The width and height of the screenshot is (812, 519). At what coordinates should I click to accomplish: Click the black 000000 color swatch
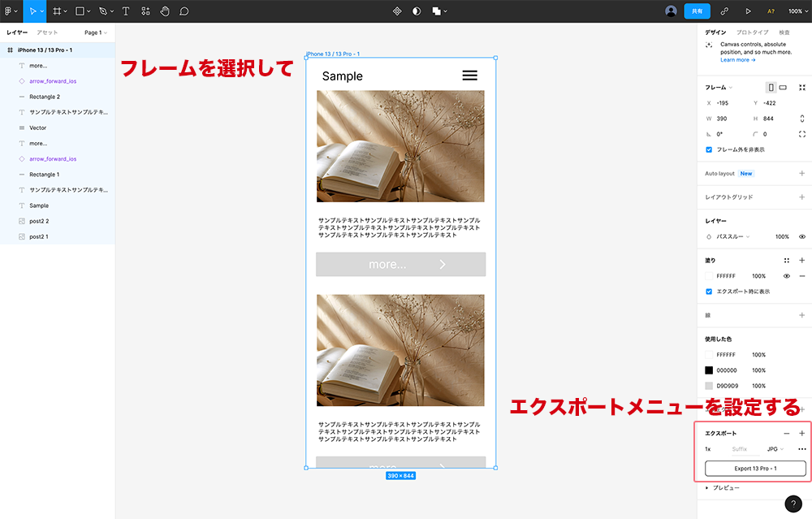click(709, 370)
